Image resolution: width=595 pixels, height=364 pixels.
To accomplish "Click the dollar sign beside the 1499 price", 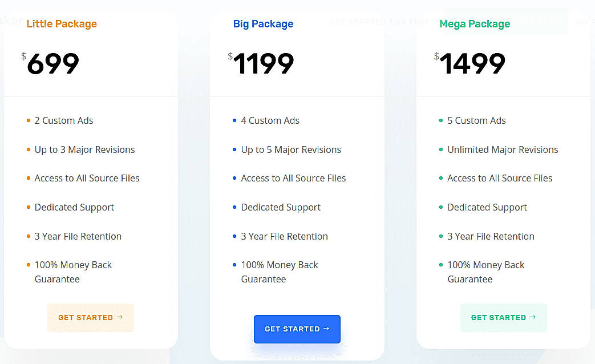I will pyautogui.click(x=436, y=56).
